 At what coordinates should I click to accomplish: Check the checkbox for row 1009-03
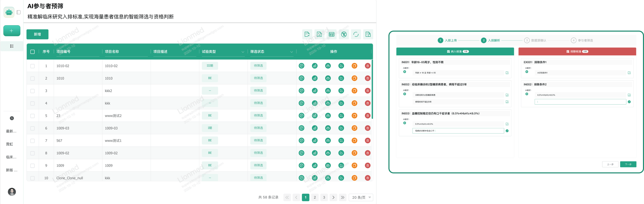coord(32,128)
